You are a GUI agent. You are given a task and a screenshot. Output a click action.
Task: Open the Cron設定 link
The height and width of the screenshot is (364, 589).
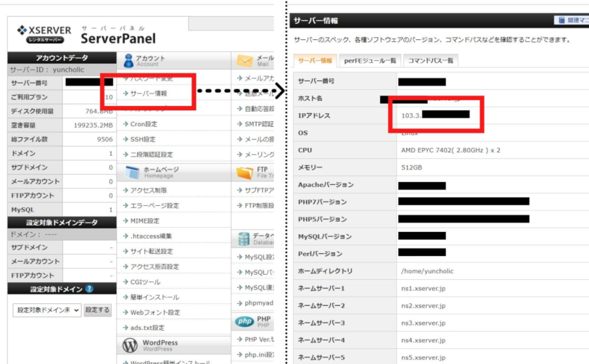(x=144, y=124)
